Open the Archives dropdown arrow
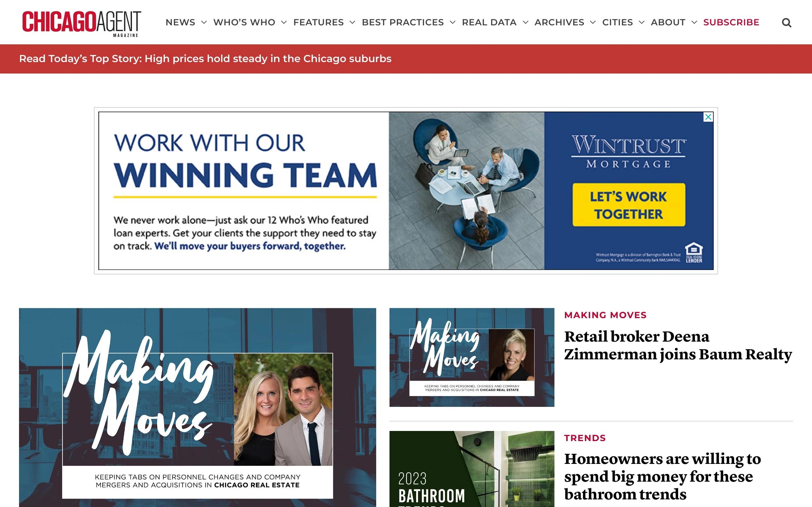Screen dimensions: 812x507 tap(593, 22)
